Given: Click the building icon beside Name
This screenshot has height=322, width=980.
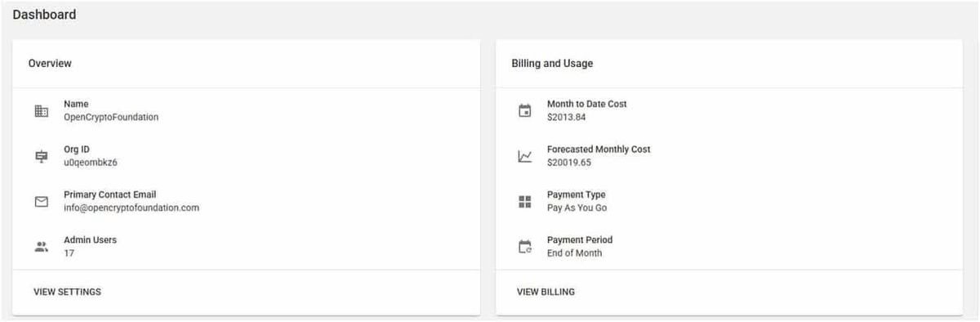Looking at the screenshot, I should tap(42, 111).
